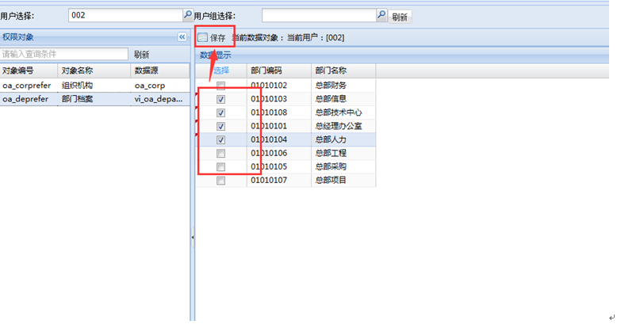Check the checkbox for 总部工程
The height and width of the screenshot is (328, 644).
[x=221, y=153]
